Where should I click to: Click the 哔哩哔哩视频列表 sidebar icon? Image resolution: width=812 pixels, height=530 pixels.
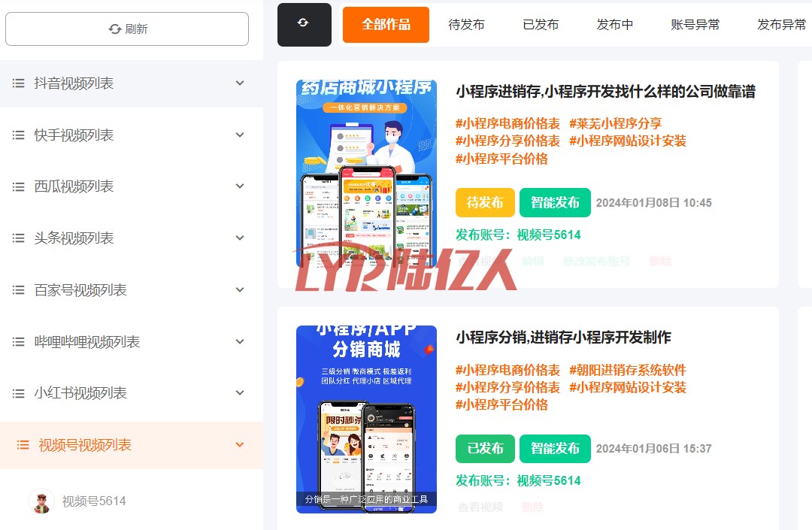(20, 341)
